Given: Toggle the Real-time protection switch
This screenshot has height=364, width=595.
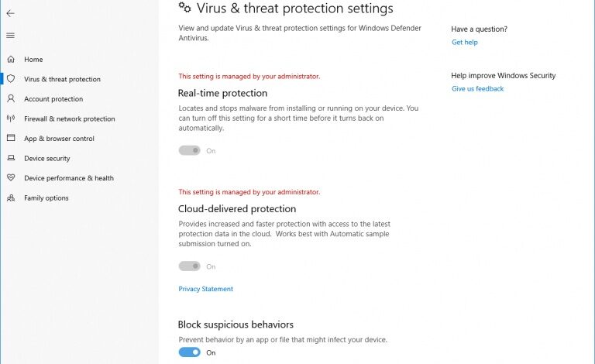Looking at the screenshot, I should pyautogui.click(x=189, y=151).
